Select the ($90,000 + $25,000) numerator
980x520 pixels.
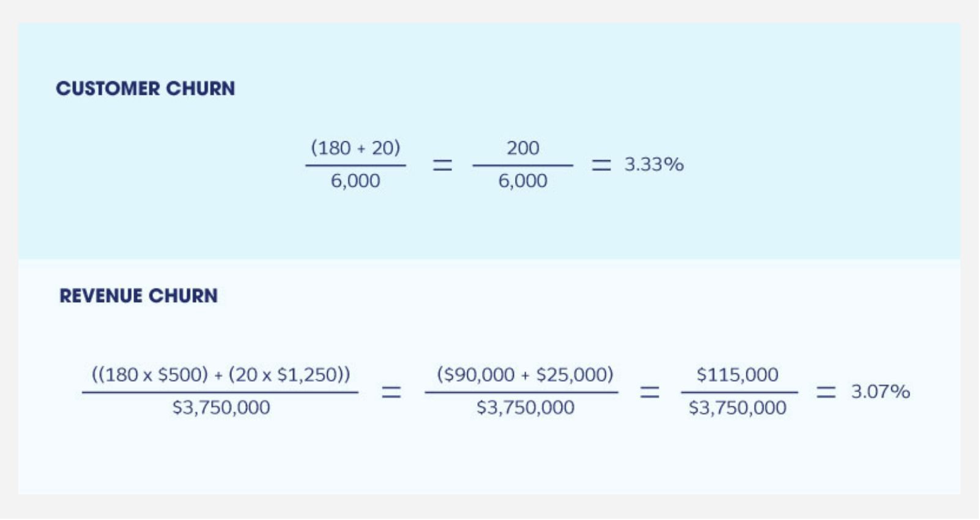pos(525,374)
